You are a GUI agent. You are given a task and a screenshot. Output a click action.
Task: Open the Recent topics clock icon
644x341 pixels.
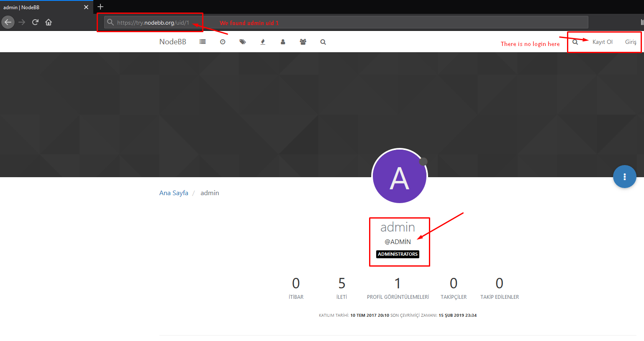223,42
